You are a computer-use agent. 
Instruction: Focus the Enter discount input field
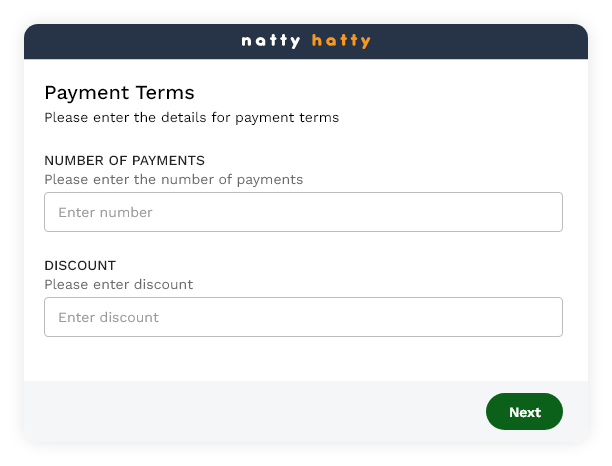click(303, 317)
